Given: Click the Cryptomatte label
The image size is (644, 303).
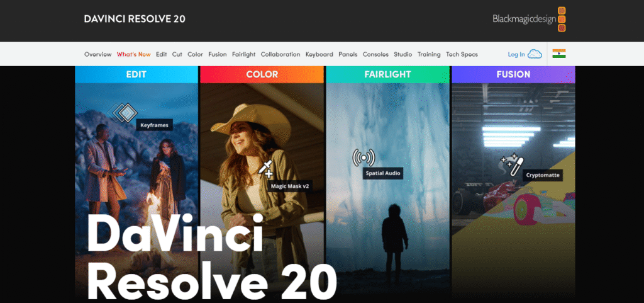Looking at the screenshot, I should pyautogui.click(x=543, y=175).
